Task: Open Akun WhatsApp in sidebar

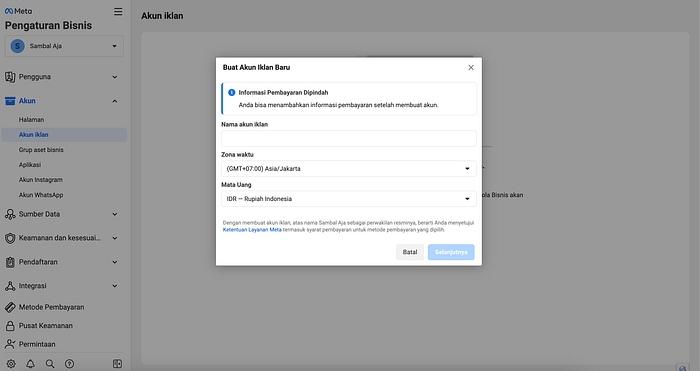Action: point(41,195)
